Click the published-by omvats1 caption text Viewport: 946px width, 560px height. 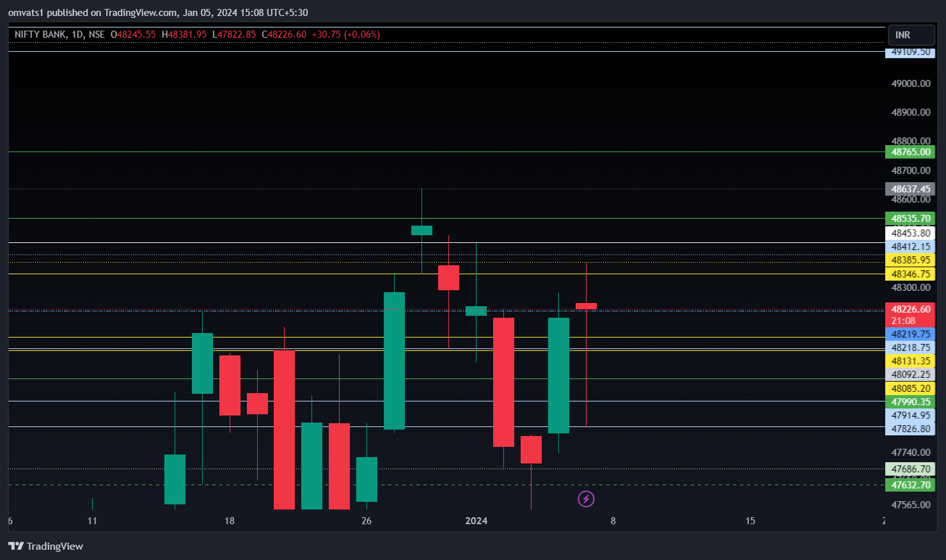pos(158,12)
